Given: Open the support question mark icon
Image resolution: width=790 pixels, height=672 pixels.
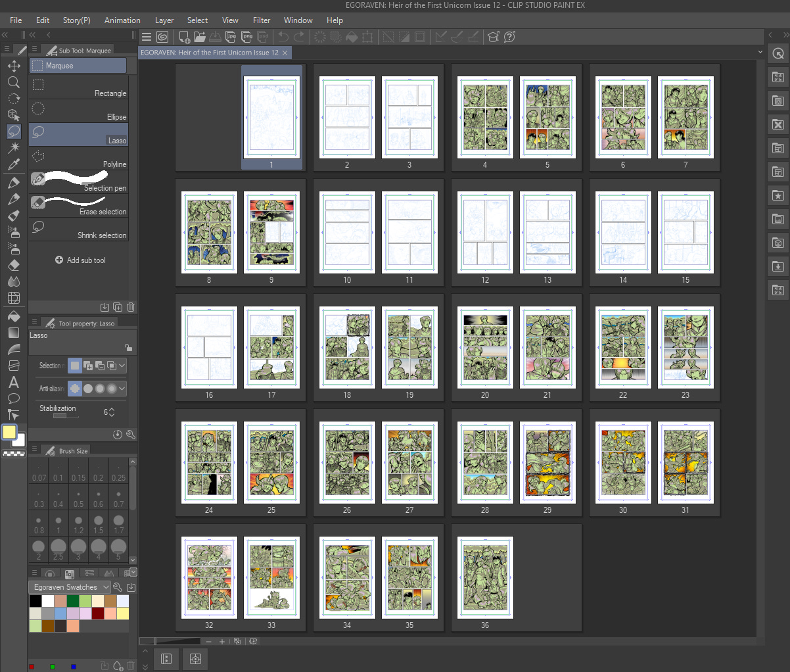Looking at the screenshot, I should pyautogui.click(x=509, y=37).
